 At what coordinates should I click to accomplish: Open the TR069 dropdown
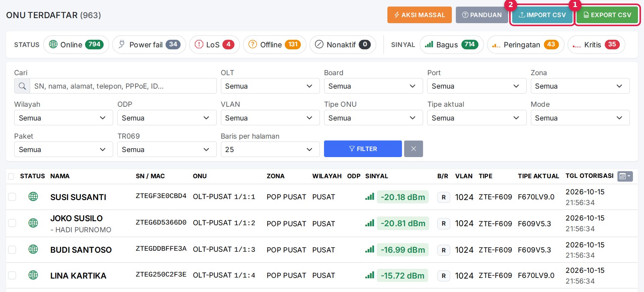coord(167,149)
